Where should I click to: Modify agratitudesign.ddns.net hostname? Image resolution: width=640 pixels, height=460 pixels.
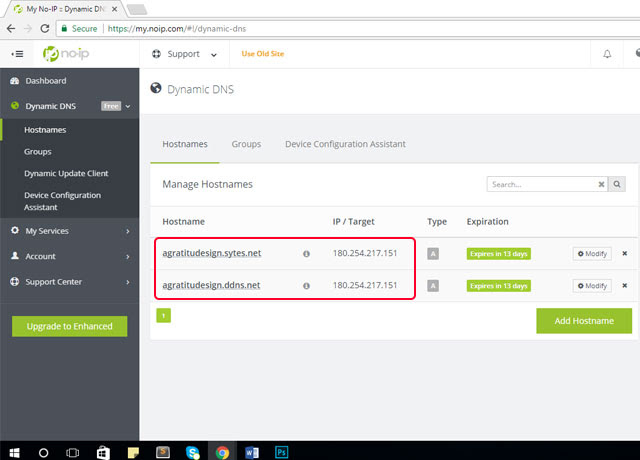592,286
